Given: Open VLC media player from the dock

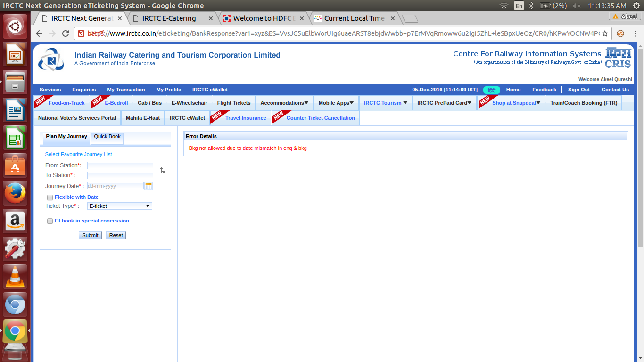Looking at the screenshot, I should tap(15, 277).
